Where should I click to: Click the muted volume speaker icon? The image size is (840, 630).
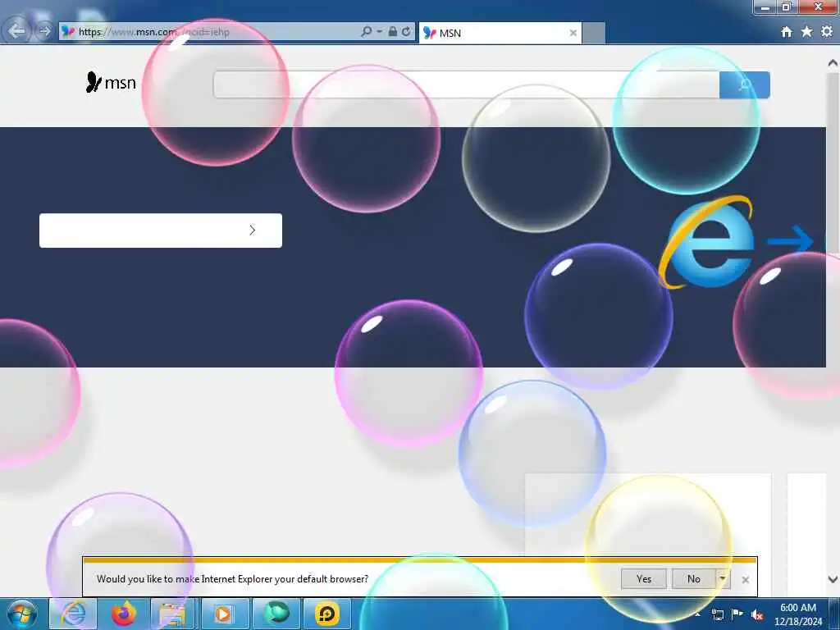[757, 614]
